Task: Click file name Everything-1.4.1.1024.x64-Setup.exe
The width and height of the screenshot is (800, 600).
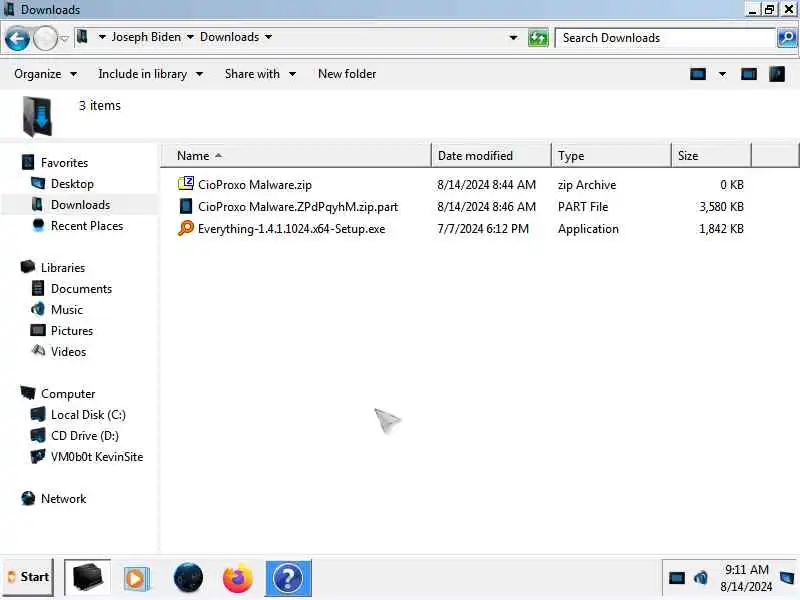Action: tap(291, 229)
